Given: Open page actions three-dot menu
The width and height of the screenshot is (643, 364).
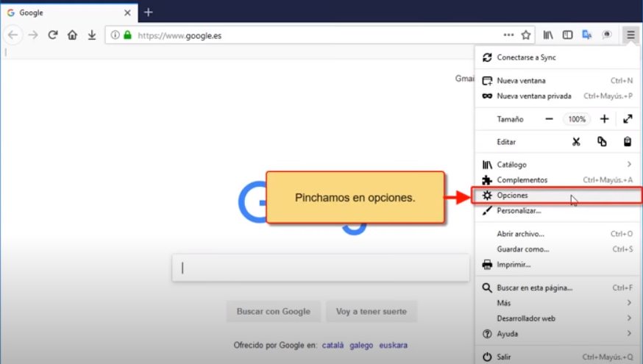Looking at the screenshot, I should tap(508, 35).
